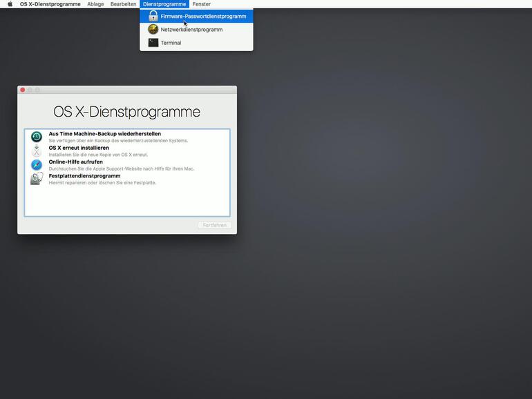Open the Bearbeiten menu
This screenshot has width=532, height=399.
(123, 4)
